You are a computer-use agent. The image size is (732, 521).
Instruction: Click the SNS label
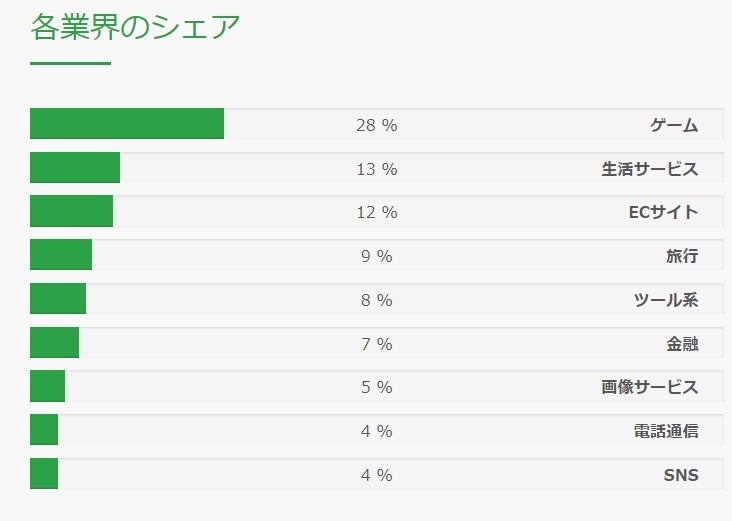(x=681, y=475)
